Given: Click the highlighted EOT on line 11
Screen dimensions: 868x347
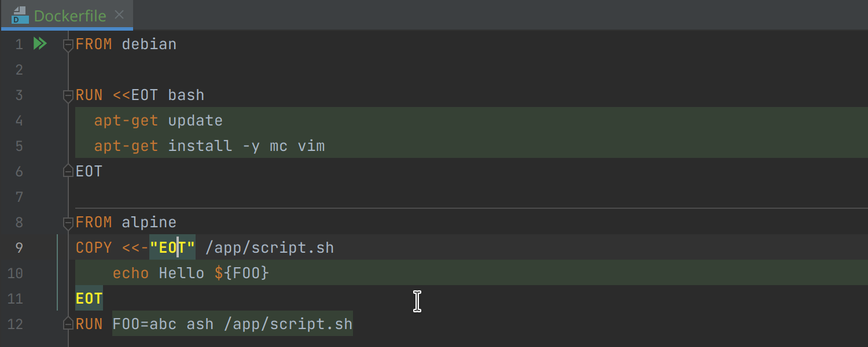Looking at the screenshot, I should click(x=89, y=298).
